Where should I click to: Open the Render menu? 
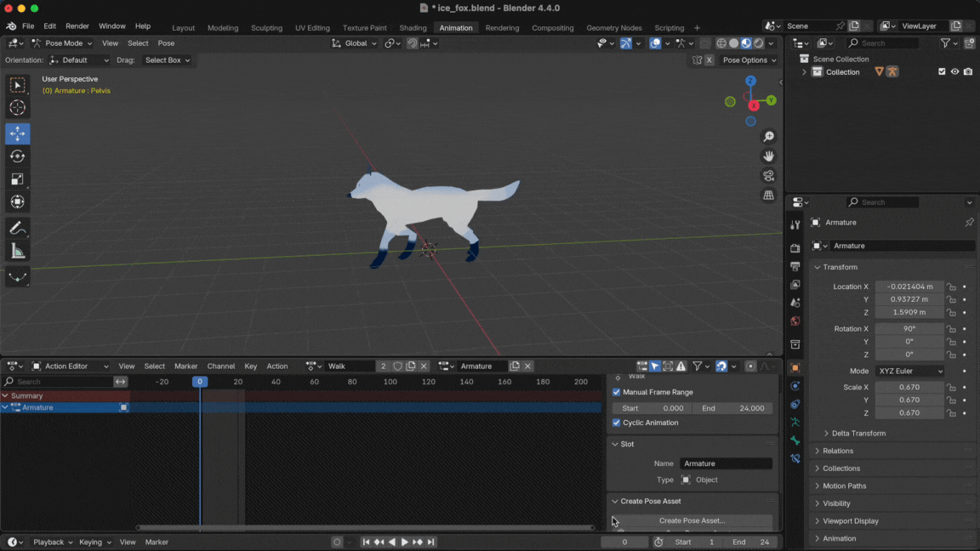(77, 26)
